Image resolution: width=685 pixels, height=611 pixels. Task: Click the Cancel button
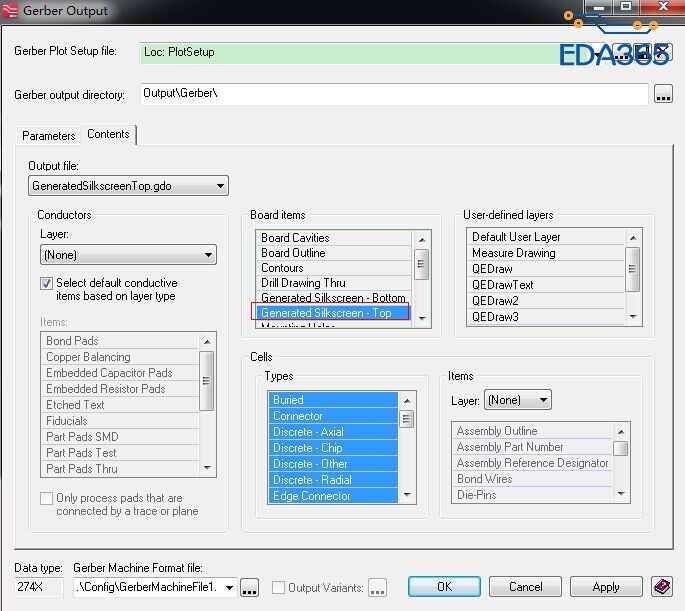click(x=526, y=587)
